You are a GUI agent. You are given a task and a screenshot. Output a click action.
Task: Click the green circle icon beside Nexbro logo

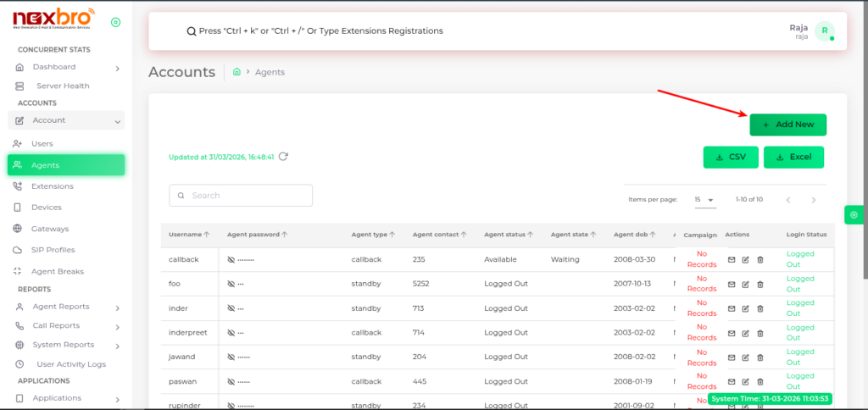point(115,22)
